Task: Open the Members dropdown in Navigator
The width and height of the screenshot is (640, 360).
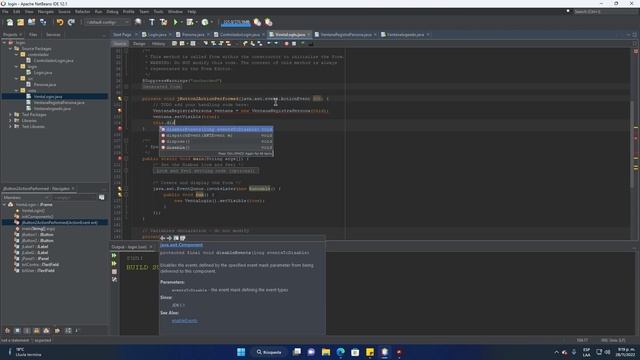Action: point(25,198)
